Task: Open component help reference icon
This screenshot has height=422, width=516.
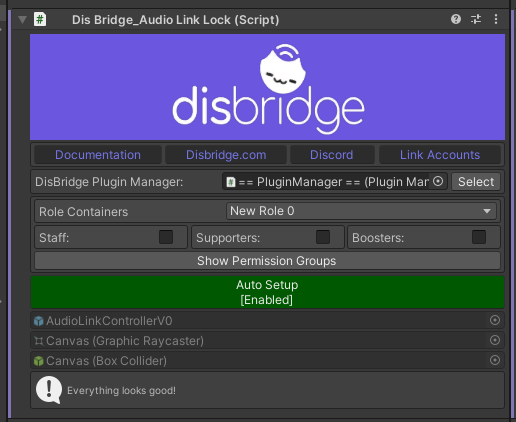Action: pos(456,19)
